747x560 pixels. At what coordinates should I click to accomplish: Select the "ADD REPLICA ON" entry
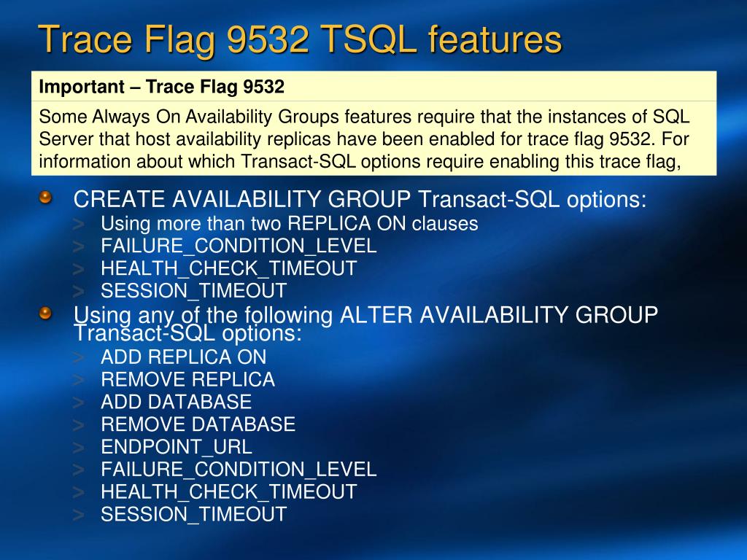point(183,357)
